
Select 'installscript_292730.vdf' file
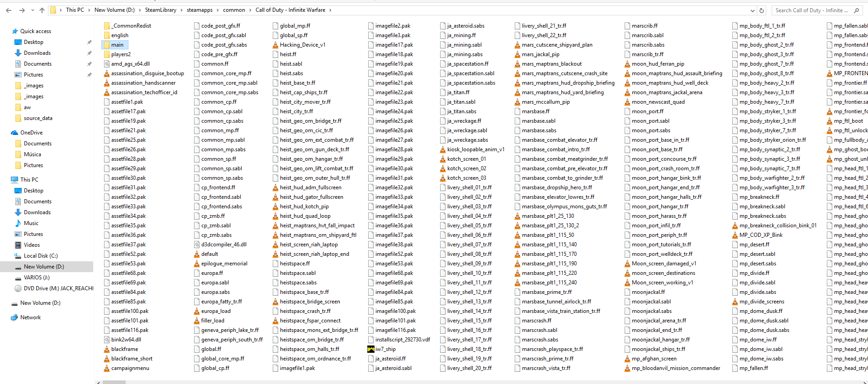click(403, 340)
